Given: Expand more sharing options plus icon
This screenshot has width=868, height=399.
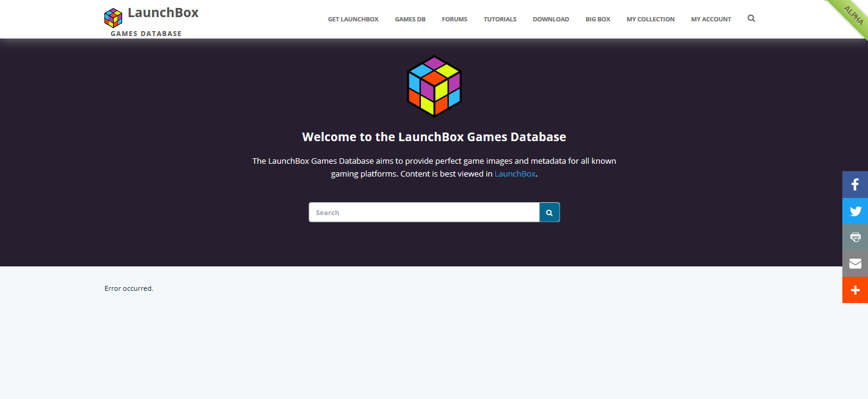Looking at the screenshot, I should click(855, 290).
